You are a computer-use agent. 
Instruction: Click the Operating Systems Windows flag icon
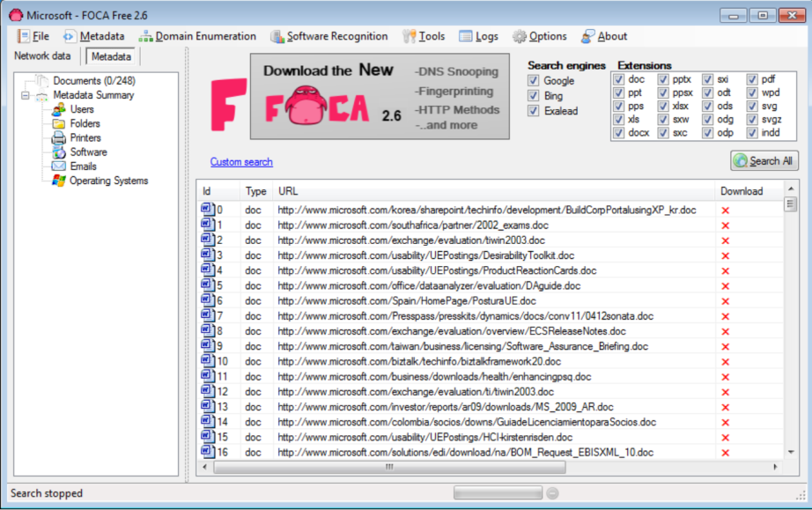[x=58, y=181]
